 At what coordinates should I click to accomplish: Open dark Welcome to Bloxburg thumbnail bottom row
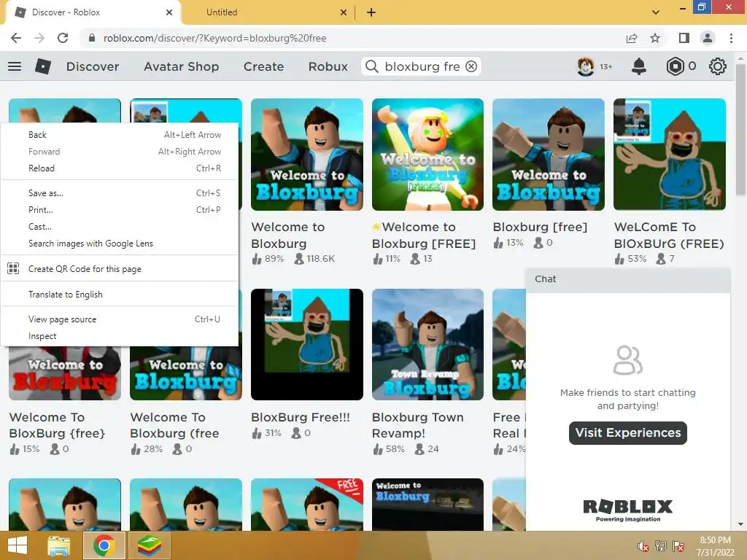(x=427, y=505)
